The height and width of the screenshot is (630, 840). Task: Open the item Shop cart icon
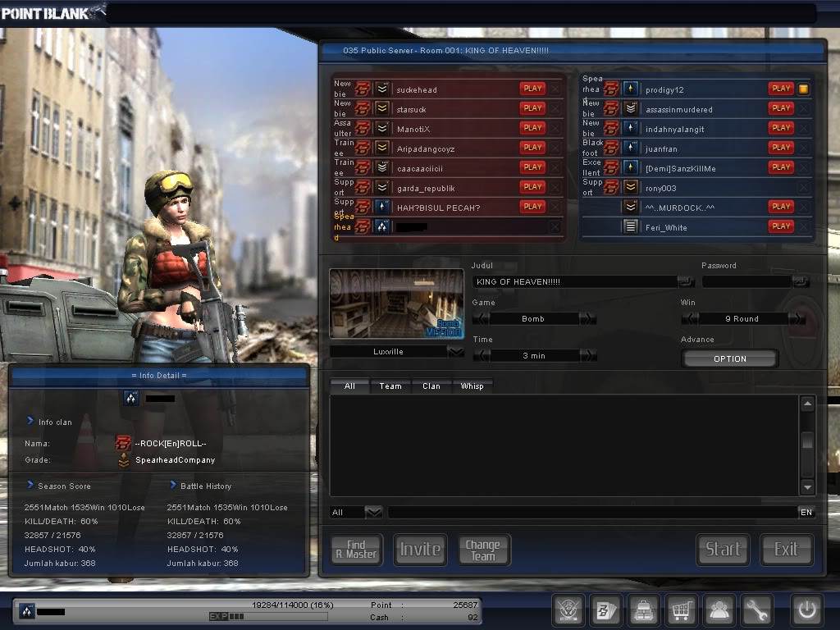[681, 610]
